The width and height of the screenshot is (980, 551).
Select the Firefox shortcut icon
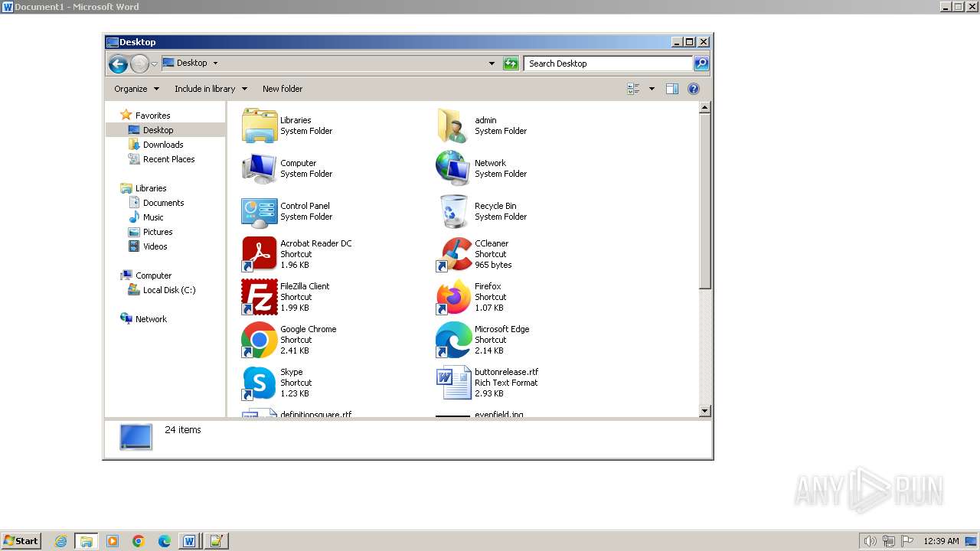click(x=453, y=297)
